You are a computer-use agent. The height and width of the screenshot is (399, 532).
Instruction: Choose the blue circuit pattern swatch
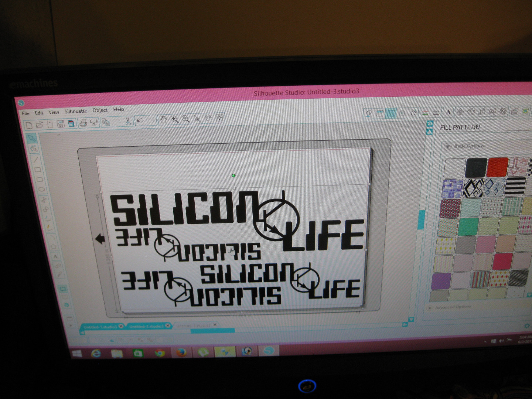click(x=452, y=188)
